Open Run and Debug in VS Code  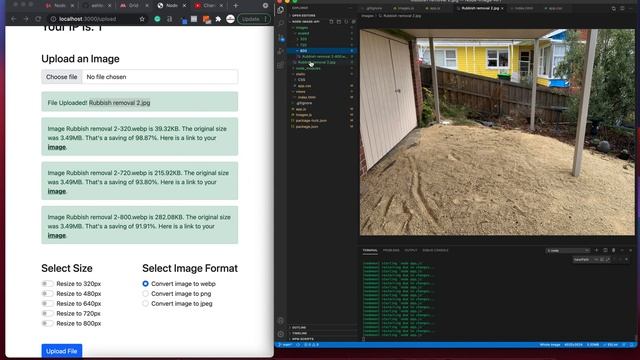click(281, 51)
